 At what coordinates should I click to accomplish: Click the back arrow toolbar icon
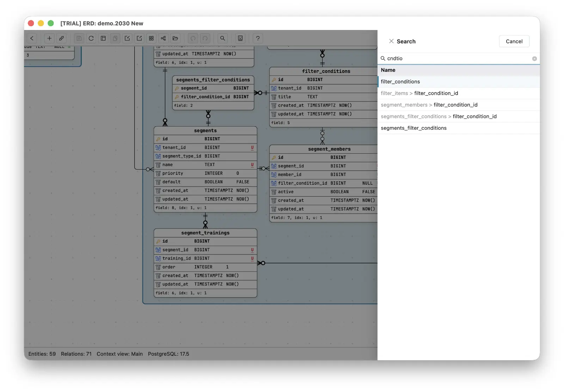[x=32, y=38]
